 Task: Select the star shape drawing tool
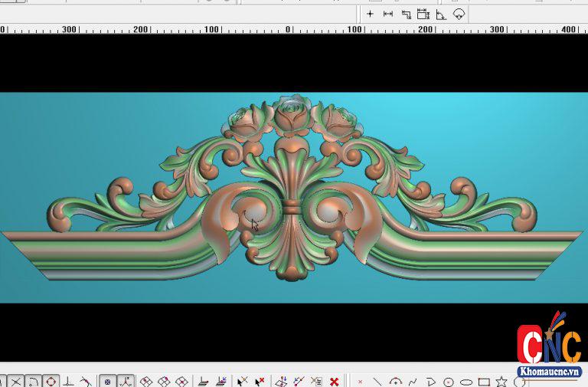tap(501, 381)
